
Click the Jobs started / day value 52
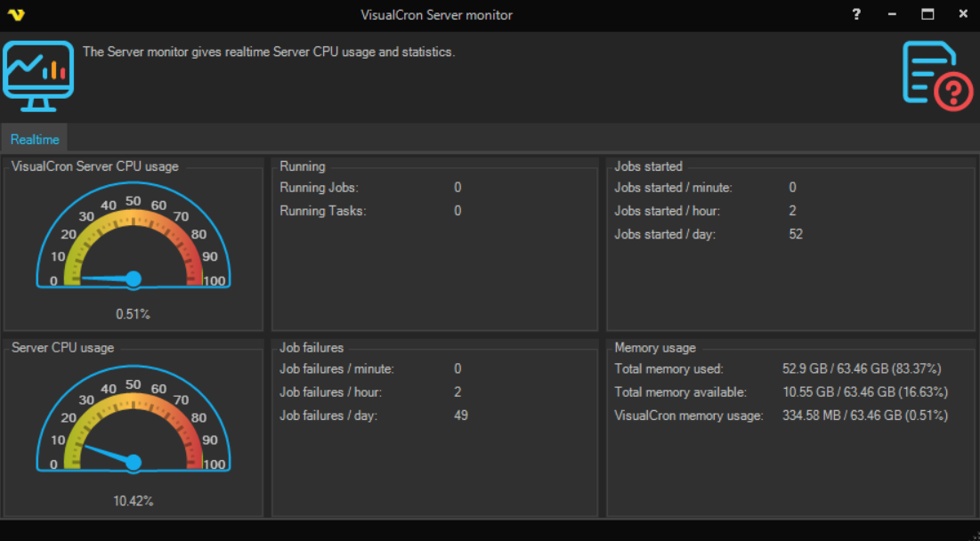pos(796,234)
